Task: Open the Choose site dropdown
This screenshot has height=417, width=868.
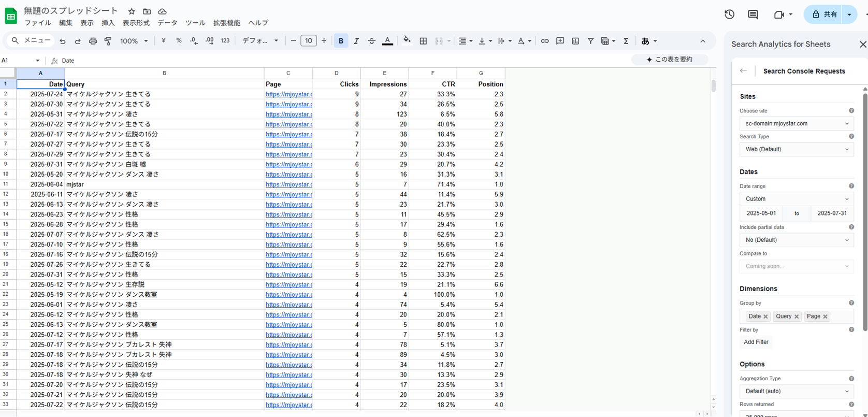Action: click(x=796, y=123)
